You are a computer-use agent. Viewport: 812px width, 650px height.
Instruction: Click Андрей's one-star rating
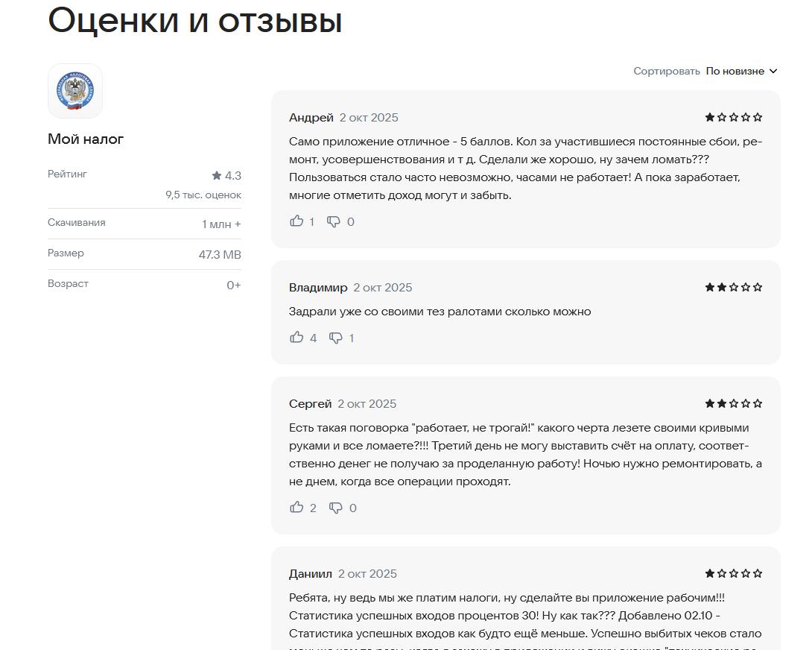coord(734,117)
